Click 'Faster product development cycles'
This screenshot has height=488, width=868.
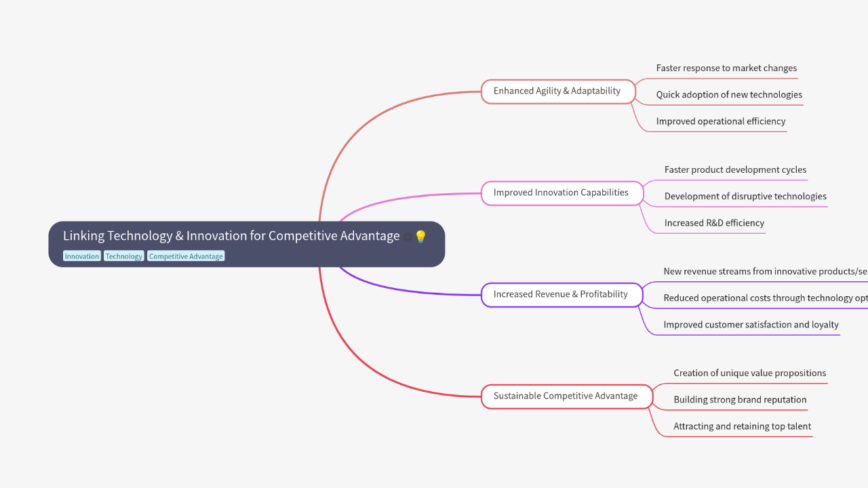coord(735,169)
